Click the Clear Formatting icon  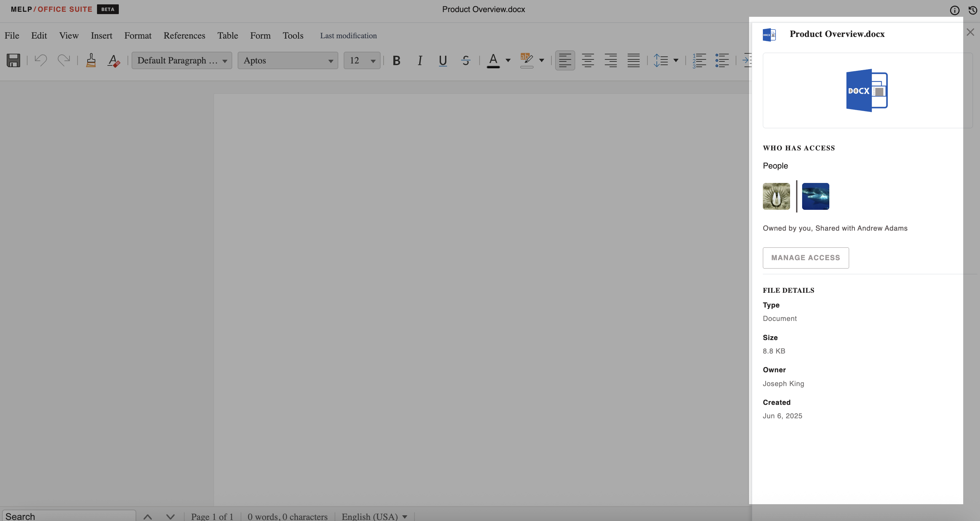[113, 60]
